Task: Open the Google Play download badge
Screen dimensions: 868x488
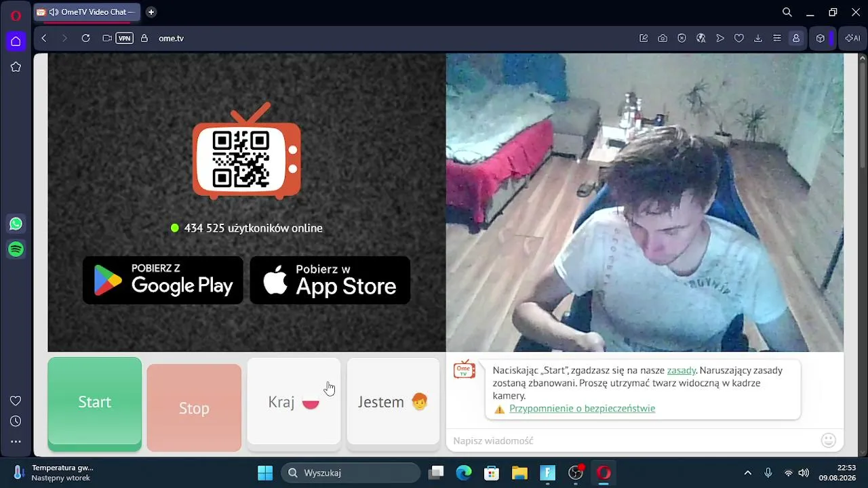Action: tap(163, 280)
